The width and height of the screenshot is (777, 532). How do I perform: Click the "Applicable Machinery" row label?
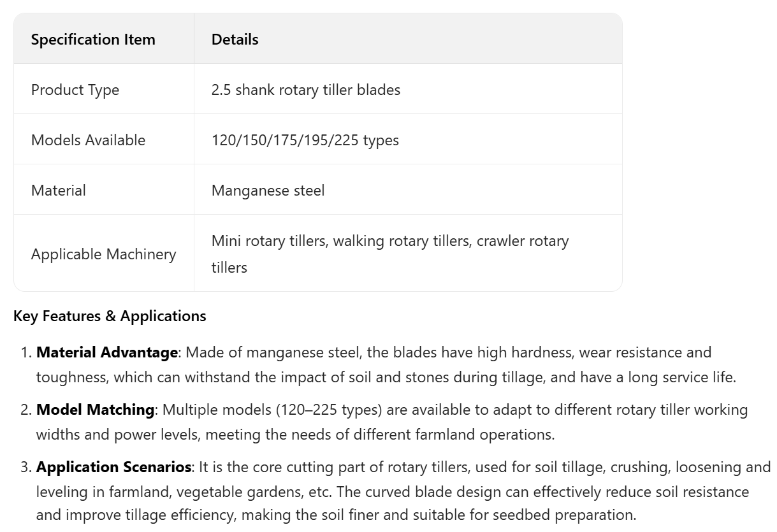tap(103, 254)
